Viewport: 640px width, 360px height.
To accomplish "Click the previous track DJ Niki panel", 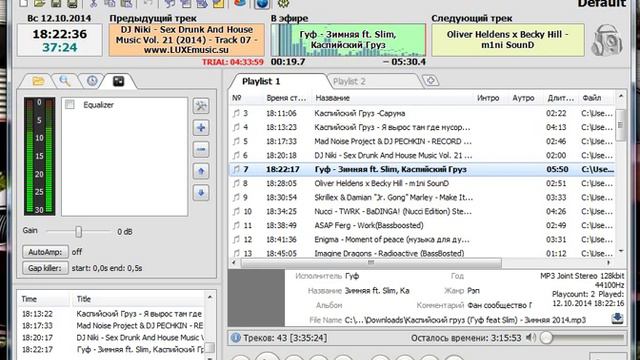I will pos(187,40).
